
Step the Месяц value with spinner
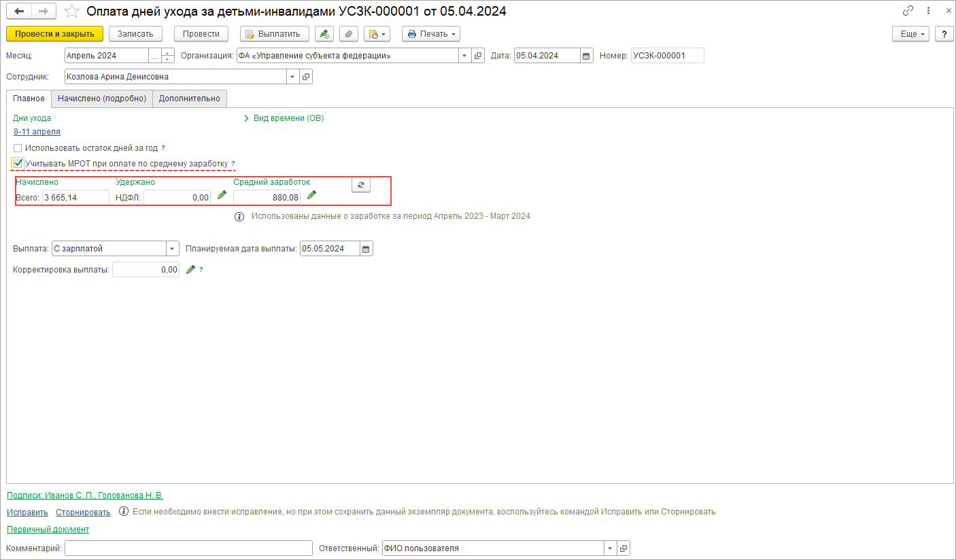pos(168,56)
